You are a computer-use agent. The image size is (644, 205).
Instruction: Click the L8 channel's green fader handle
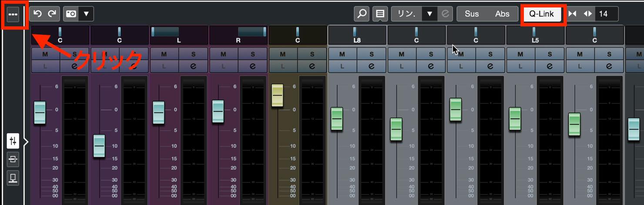[x=337, y=119]
